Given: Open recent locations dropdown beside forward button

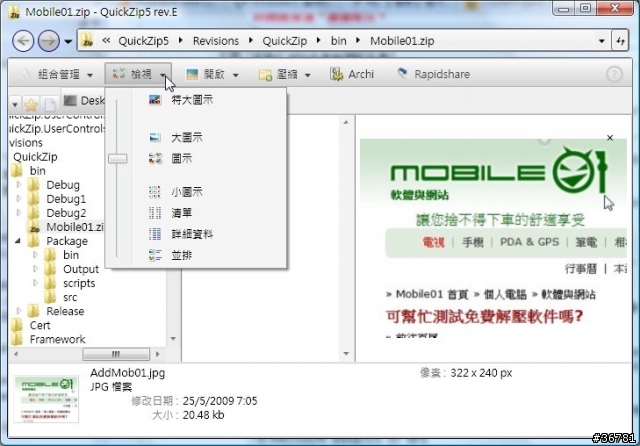Looking at the screenshot, I should (68, 41).
